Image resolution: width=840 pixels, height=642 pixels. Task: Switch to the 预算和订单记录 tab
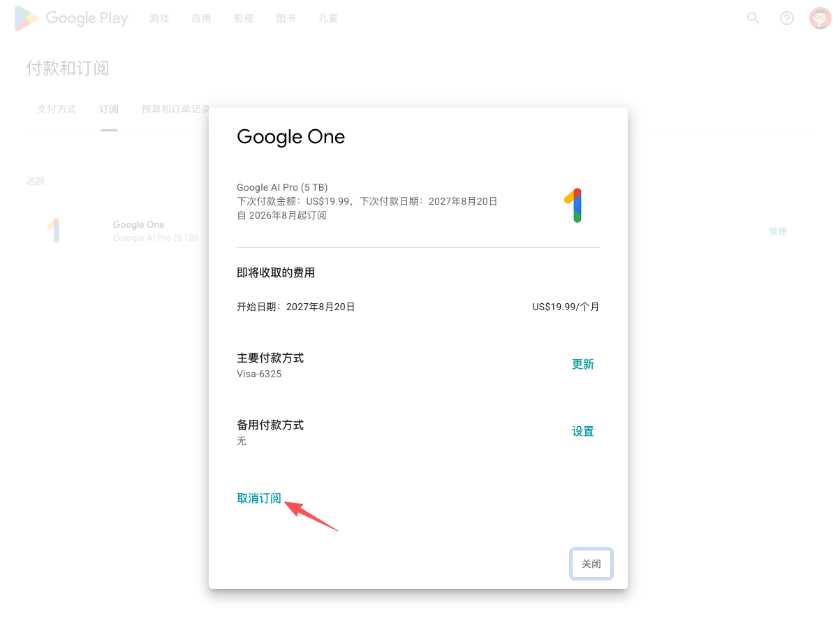click(x=176, y=109)
